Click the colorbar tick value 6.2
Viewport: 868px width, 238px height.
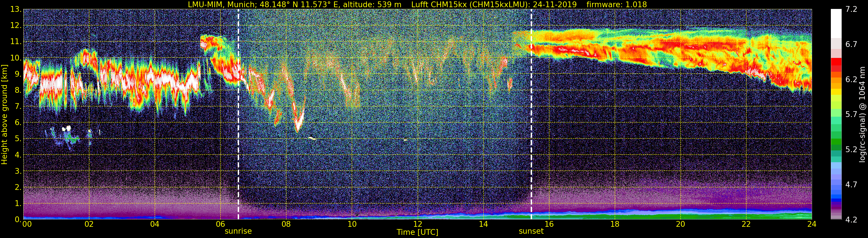click(x=851, y=80)
